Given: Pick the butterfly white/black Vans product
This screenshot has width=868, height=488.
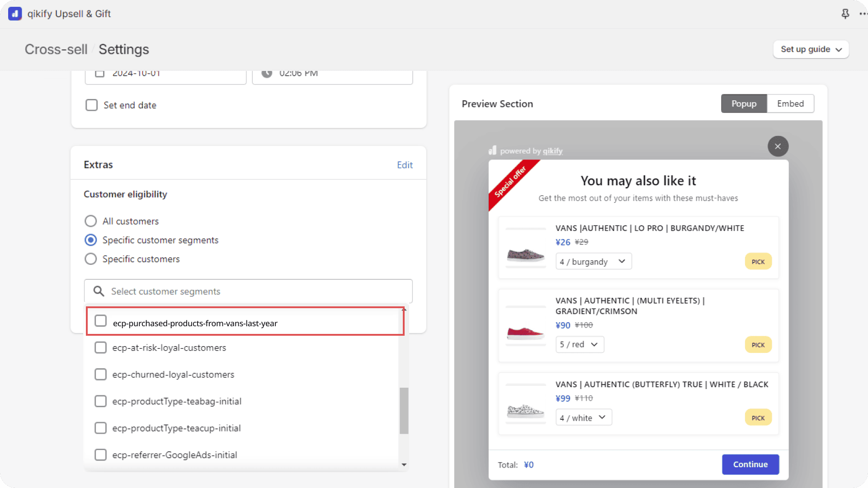Looking at the screenshot, I should pos(758,418).
